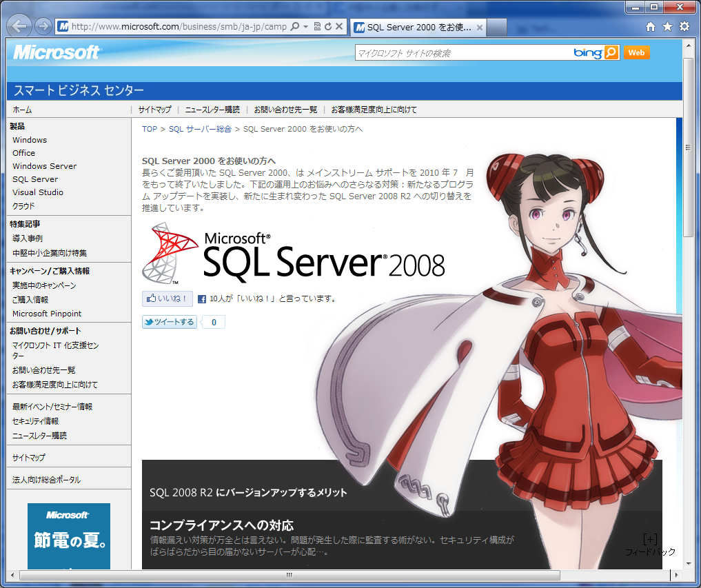Open 法人向け総合ポータル link
Image resolution: width=701 pixels, height=588 pixels.
coord(46,480)
